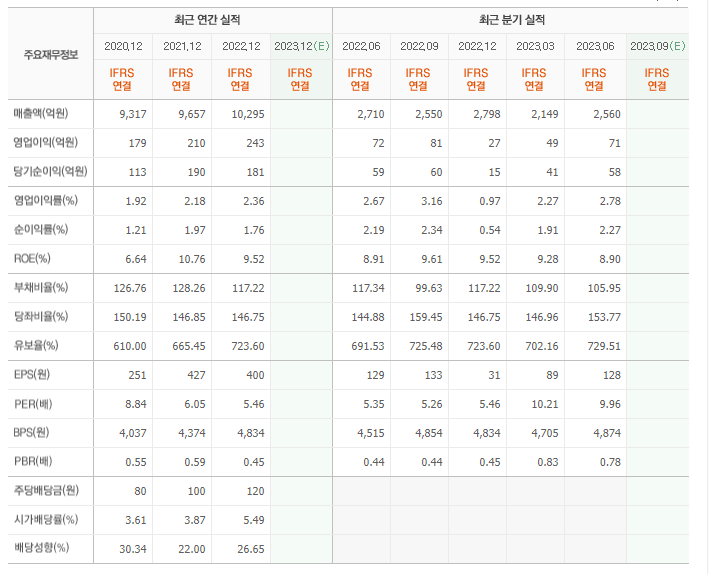This screenshot has width=709, height=574.
Task: Click operating margin 3.16 for 2022.09
Action: [432, 201]
